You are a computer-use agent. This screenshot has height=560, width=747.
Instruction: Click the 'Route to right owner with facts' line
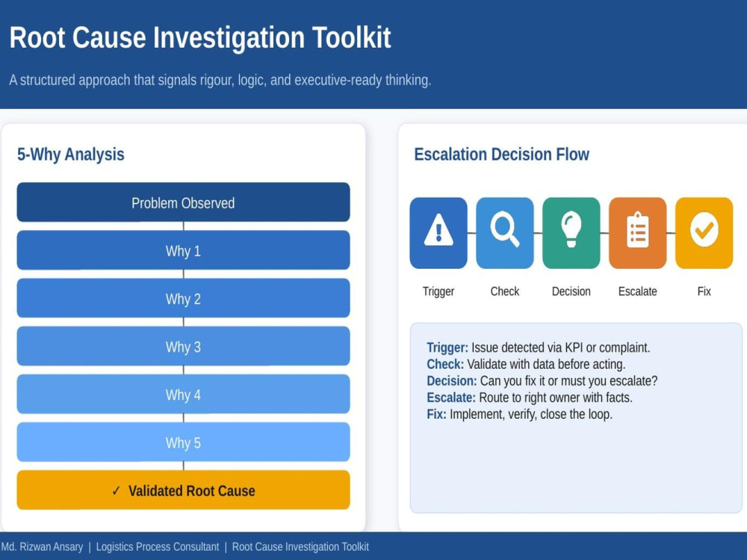click(530, 398)
